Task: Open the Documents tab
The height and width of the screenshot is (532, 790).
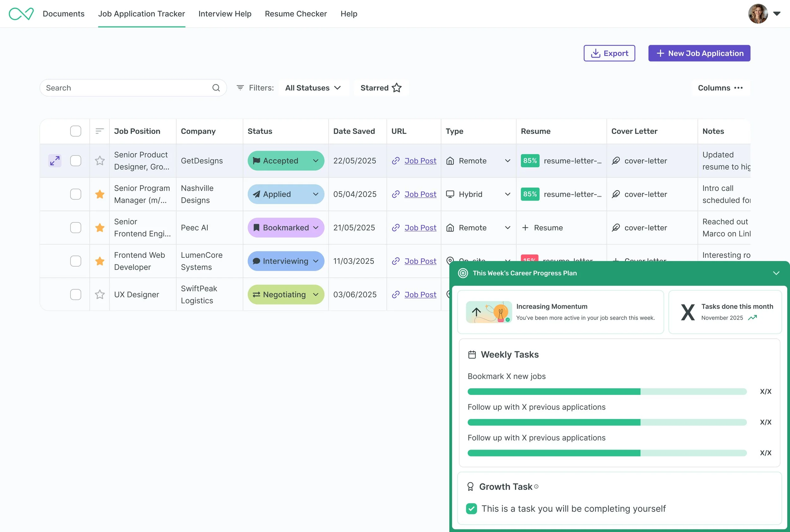Action: [x=64, y=14]
